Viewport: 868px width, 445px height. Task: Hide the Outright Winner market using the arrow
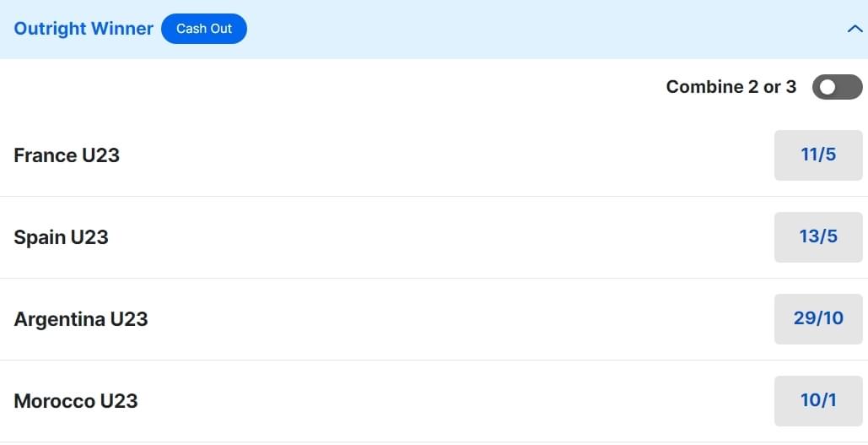[853, 29]
